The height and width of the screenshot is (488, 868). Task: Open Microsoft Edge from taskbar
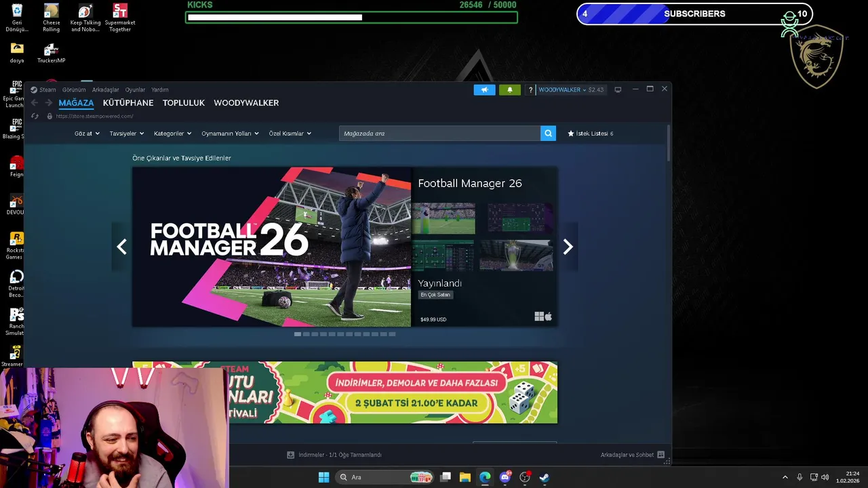pyautogui.click(x=485, y=477)
